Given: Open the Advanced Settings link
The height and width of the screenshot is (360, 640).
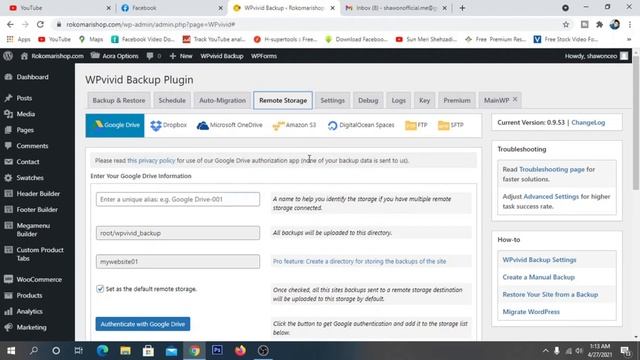Looking at the screenshot, I should (551, 196).
